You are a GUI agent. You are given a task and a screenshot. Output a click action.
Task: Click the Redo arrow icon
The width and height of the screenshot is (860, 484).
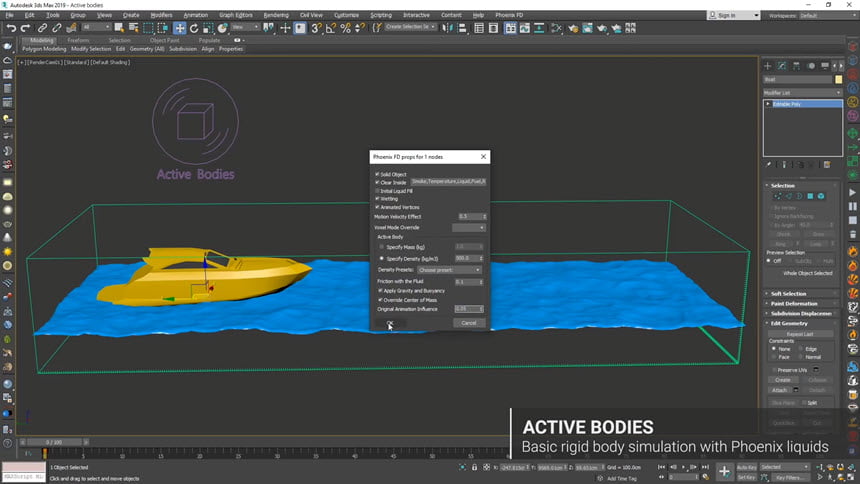coord(25,28)
